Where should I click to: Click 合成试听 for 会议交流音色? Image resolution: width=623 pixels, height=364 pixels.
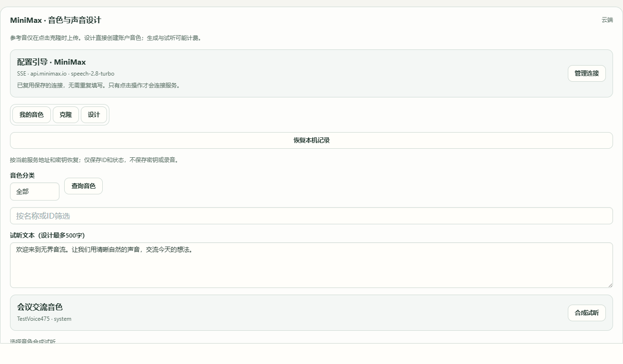point(586,313)
